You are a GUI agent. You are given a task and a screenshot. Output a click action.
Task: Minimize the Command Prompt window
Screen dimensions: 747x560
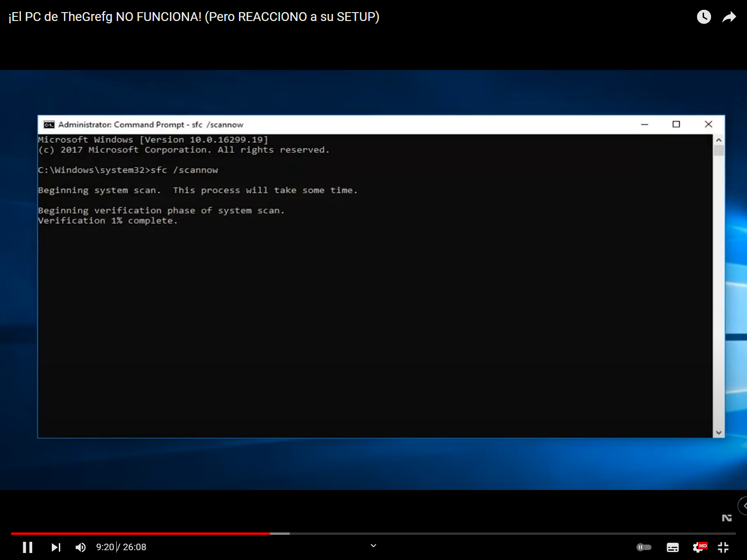pos(644,124)
